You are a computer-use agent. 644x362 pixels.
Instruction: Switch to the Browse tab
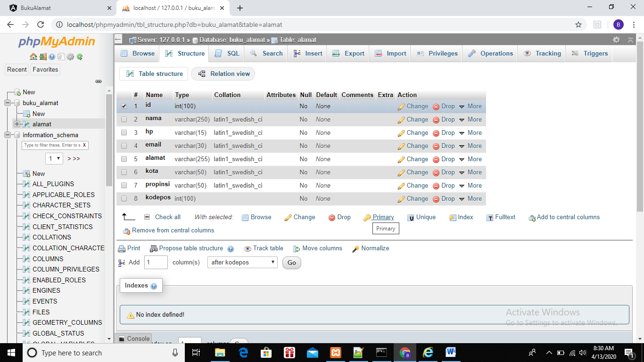click(x=137, y=53)
